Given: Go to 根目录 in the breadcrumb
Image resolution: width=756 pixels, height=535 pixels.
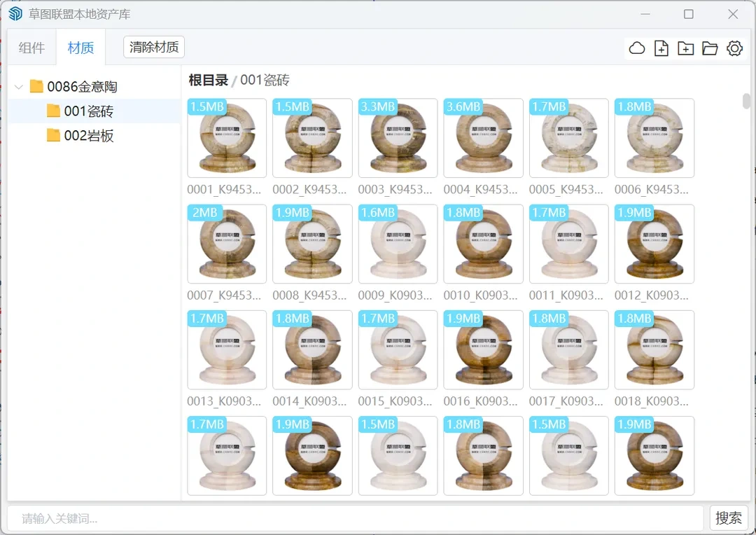Looking at the screenshot, I should (209, 80).
